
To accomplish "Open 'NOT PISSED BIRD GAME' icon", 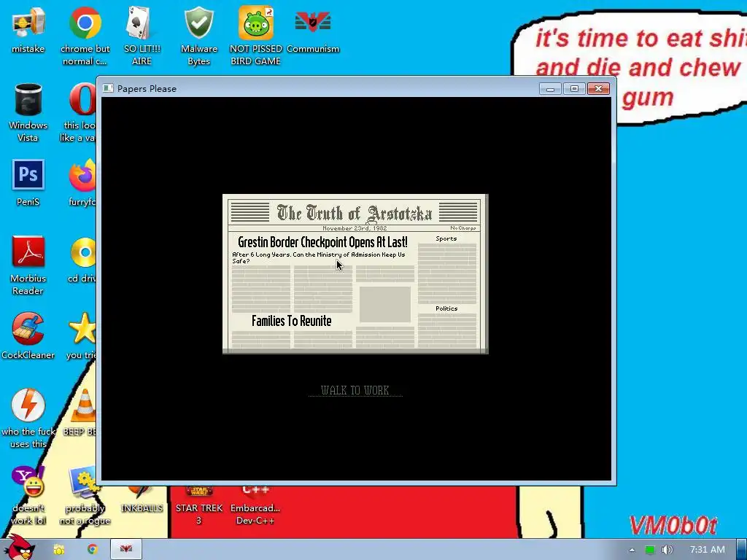I will point(256,36).
